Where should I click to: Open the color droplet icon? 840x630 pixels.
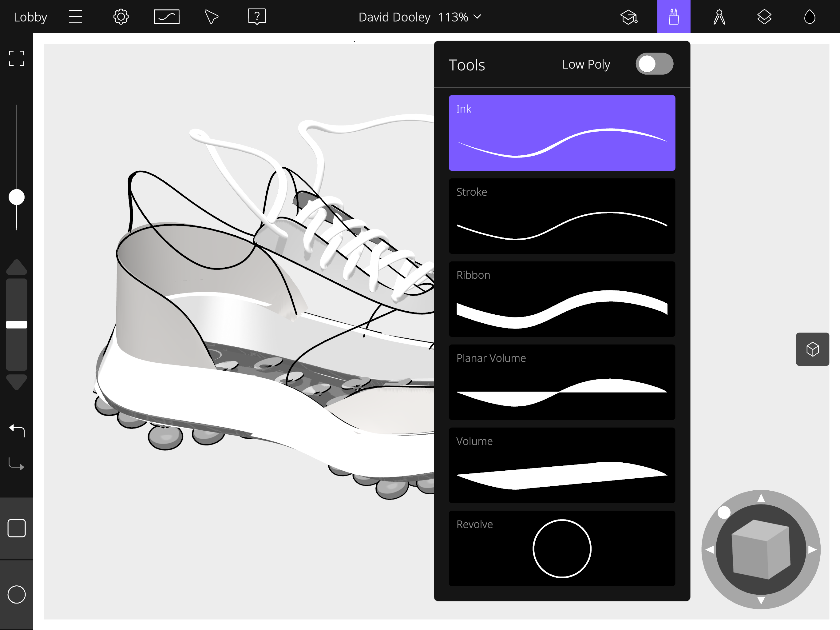(x=810, y=17)
